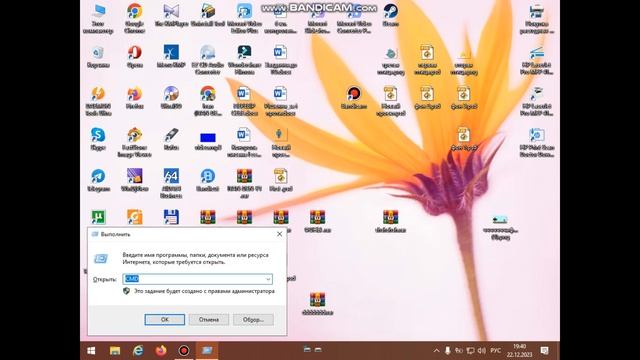Viewport: 640px width, 360px height.
Task: Open the volume control in system tray
Action: [x=482, y=351]
